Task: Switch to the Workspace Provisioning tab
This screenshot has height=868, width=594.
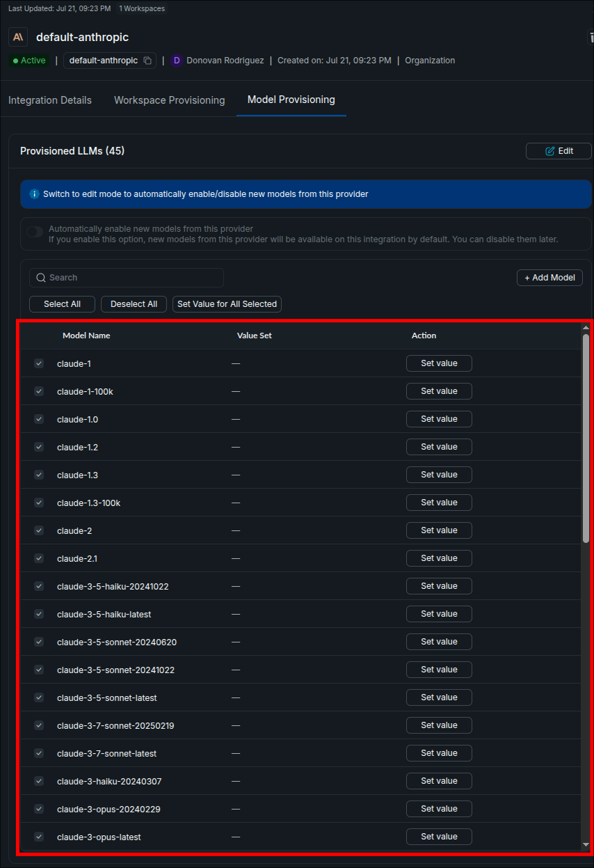Action: (x=170, y=100)
